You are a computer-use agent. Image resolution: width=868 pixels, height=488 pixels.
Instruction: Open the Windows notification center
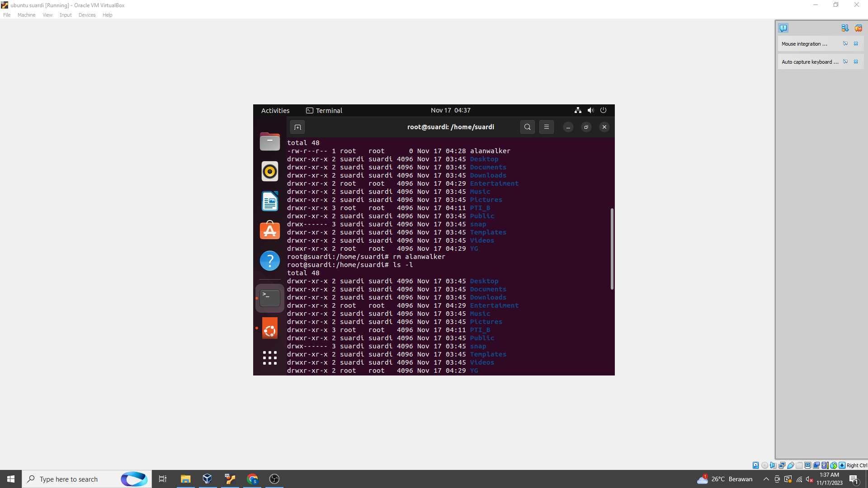point(854,479)
